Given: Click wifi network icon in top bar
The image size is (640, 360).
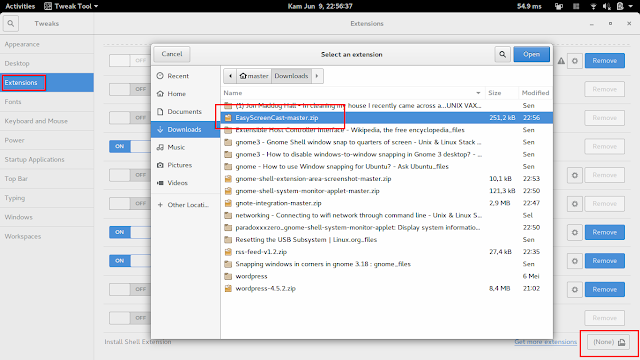Looking at the screenshot, I should [593, 6].
